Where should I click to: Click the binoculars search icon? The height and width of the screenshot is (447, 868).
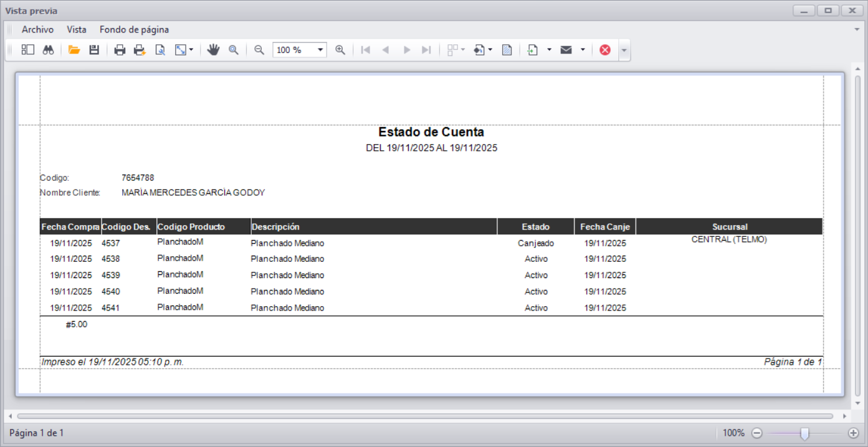48,50
